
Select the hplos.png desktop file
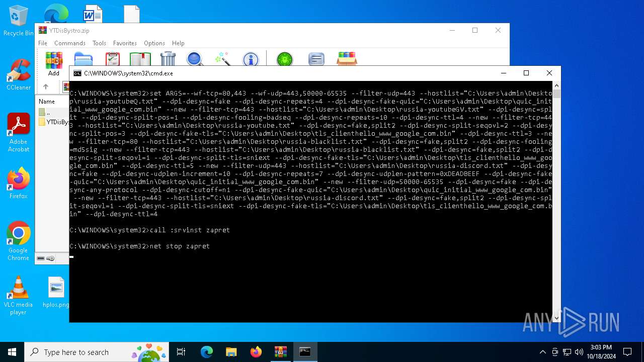click(x=56, y=292)
